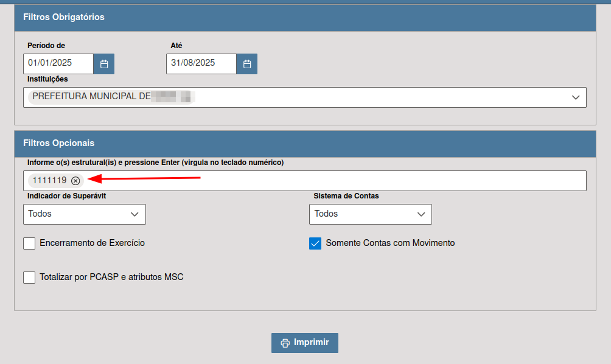The image size is (611, 364).
Task: Click the Sistema de Contas chevron arrow
Action: 421,214
